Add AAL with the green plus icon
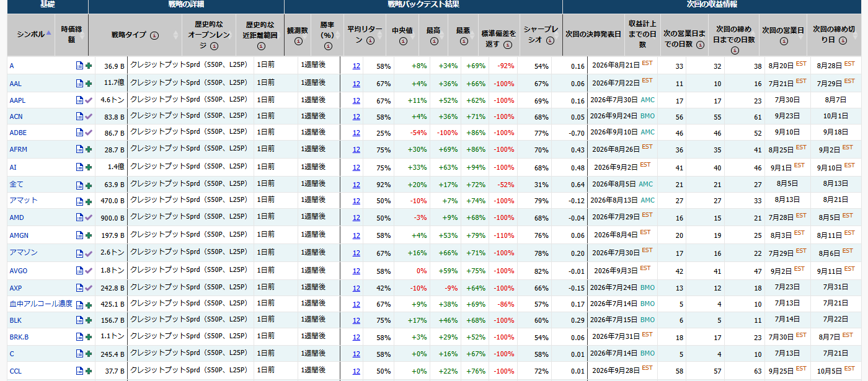868x381 pixels. tap(89, 83)
